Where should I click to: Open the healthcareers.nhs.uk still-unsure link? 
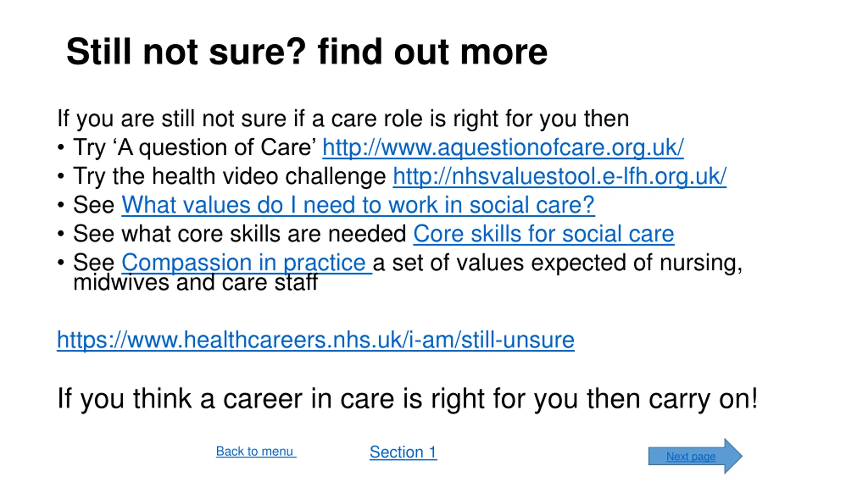(316, 340)
